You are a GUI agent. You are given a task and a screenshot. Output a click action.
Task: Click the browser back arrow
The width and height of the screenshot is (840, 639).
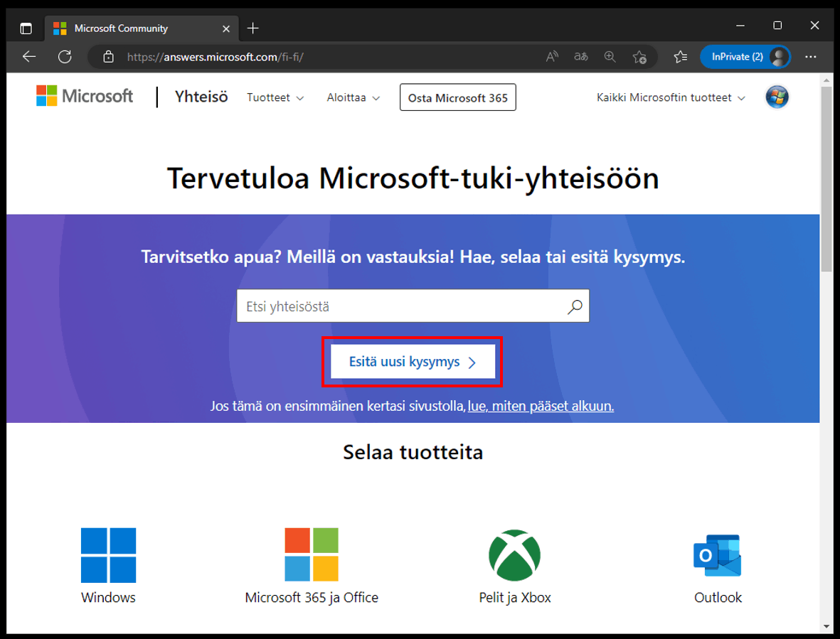(x=29, y=57)
